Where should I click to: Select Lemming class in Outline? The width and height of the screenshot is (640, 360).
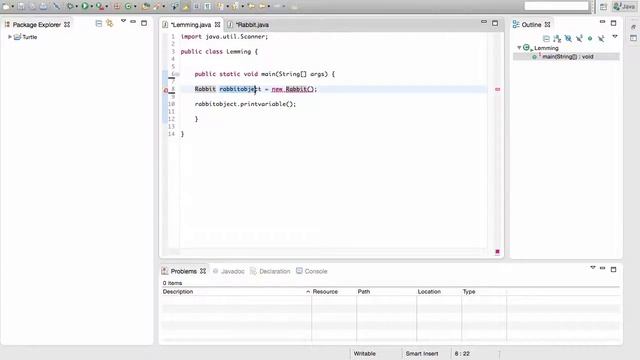click(x=546, y=48)
